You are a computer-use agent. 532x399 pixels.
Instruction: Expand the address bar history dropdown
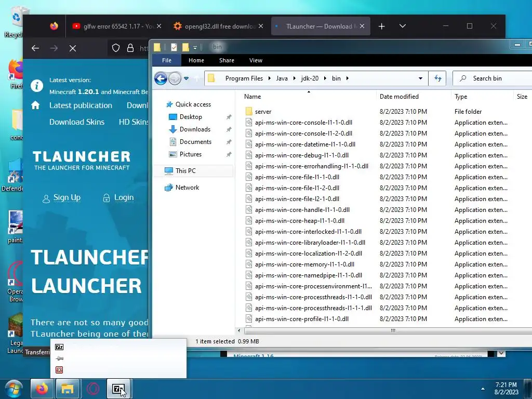420,78
